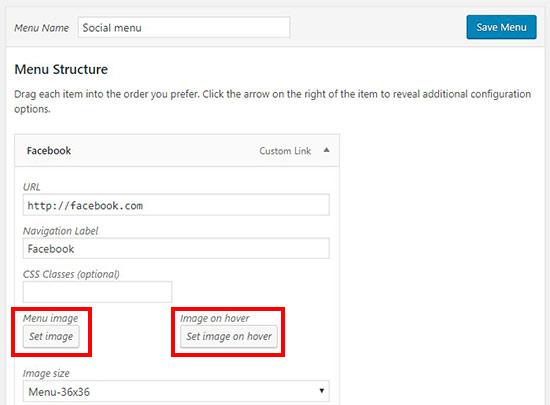This screenshot has height=405, width=550.
Task: Click the CSS Classes optional field
Action: point(98,292)
